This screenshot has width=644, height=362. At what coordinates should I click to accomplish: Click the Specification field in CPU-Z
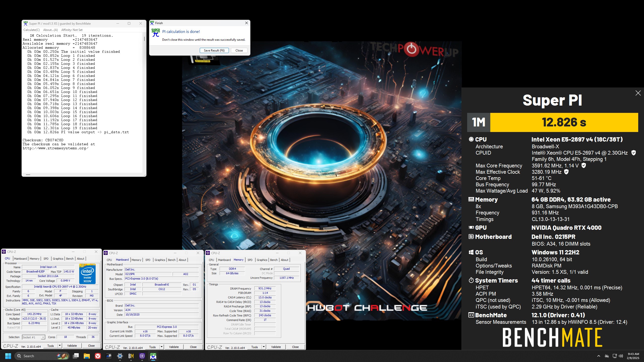(60, 287)
